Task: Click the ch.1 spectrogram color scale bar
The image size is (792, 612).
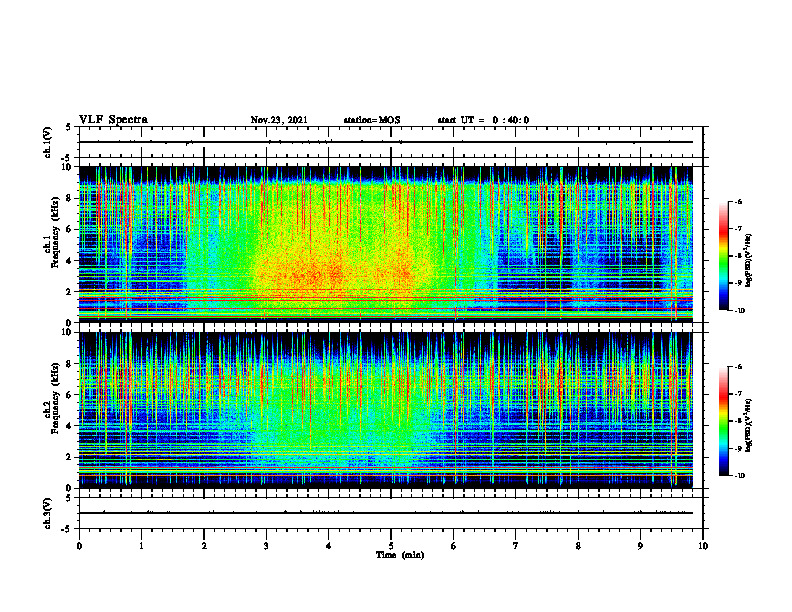Action: (x=723, y=256)
